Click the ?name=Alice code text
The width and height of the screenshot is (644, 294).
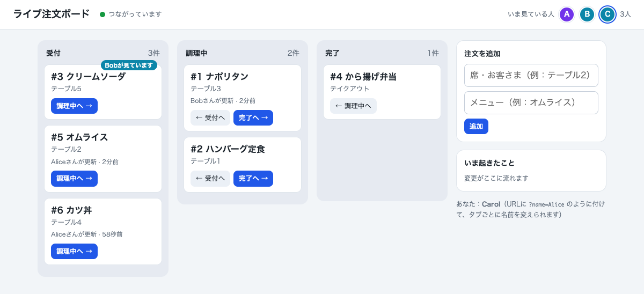(x=547, y=204)
